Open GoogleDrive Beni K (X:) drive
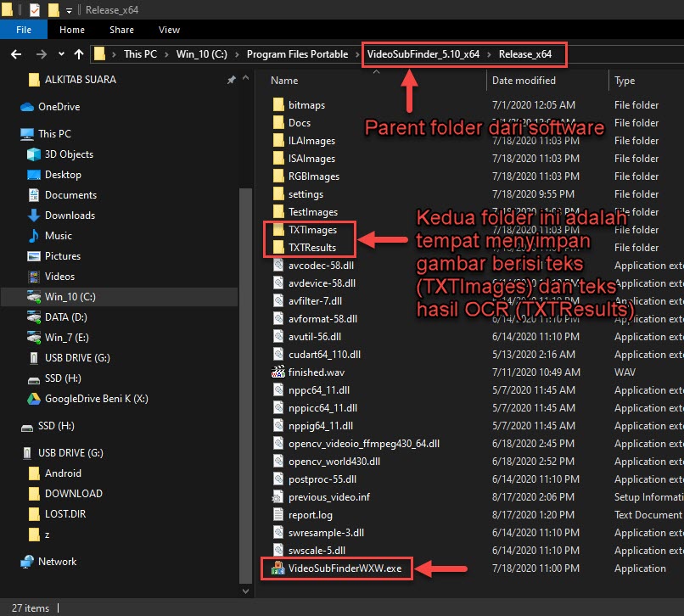The width and height of the screenshot is (684, 616). coord(96,399)
